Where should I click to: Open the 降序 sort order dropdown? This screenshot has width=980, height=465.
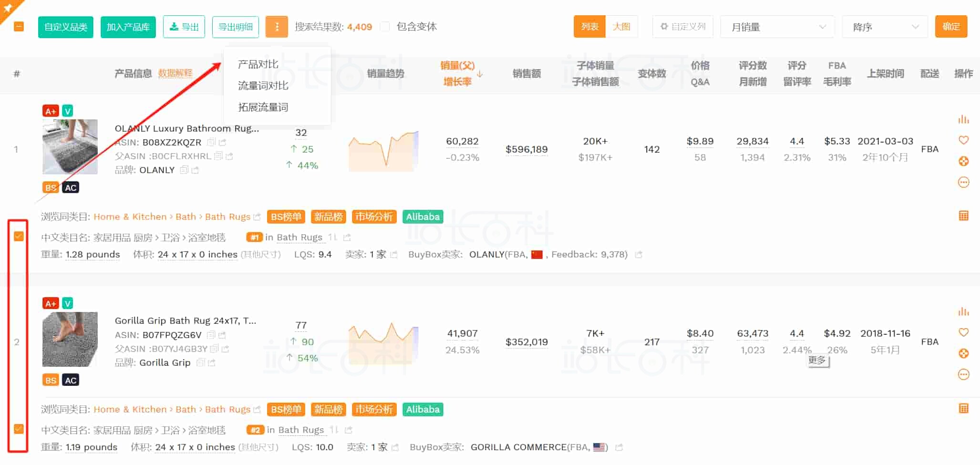[885, 27]
